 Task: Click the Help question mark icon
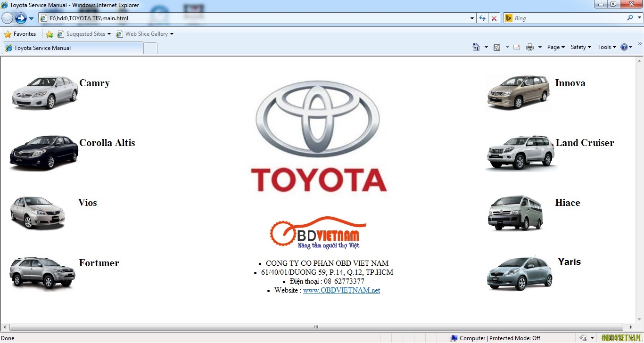click(624, 47)
